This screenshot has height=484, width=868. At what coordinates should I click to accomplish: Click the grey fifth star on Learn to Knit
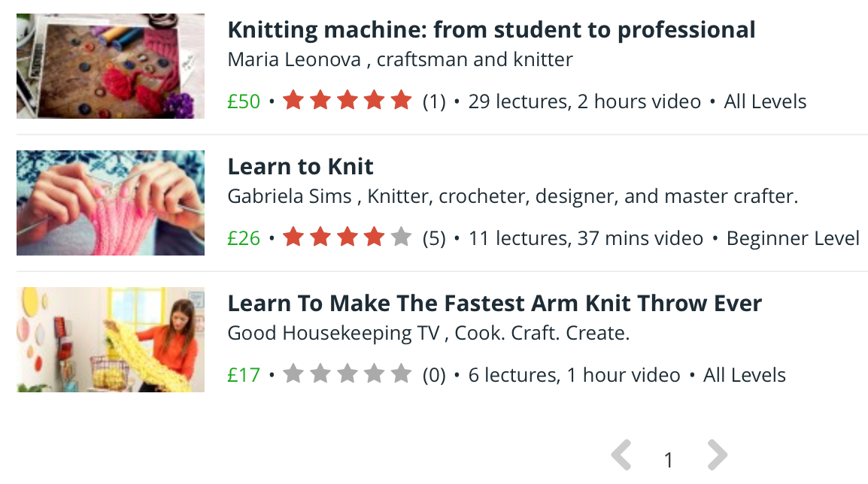tap(402, 238)
